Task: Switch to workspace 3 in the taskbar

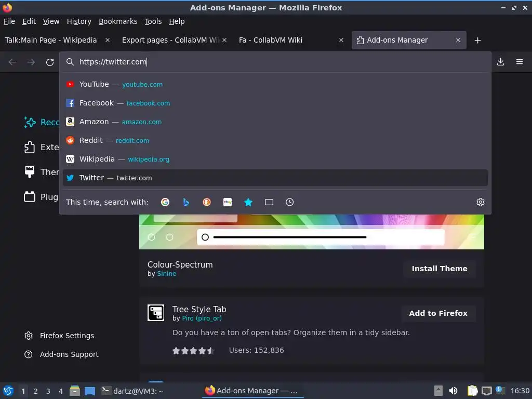Action: pyautogui.click(x=48, y=391)
